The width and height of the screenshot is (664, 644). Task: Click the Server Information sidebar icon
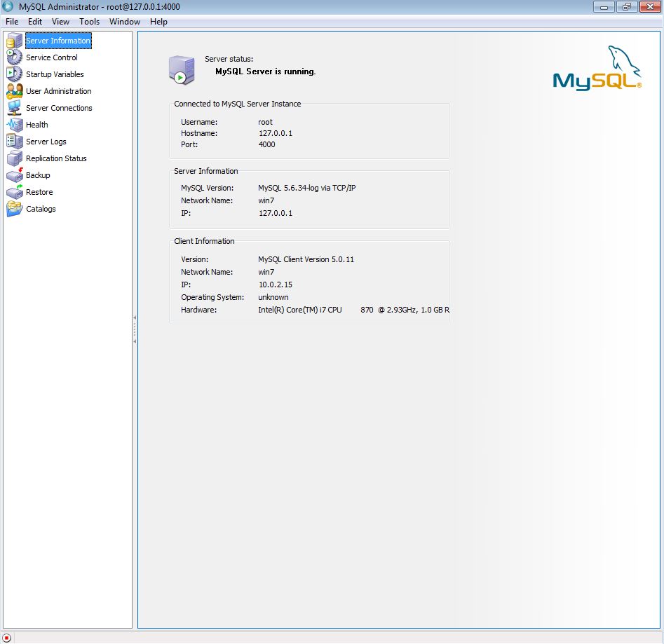[15, 41]
